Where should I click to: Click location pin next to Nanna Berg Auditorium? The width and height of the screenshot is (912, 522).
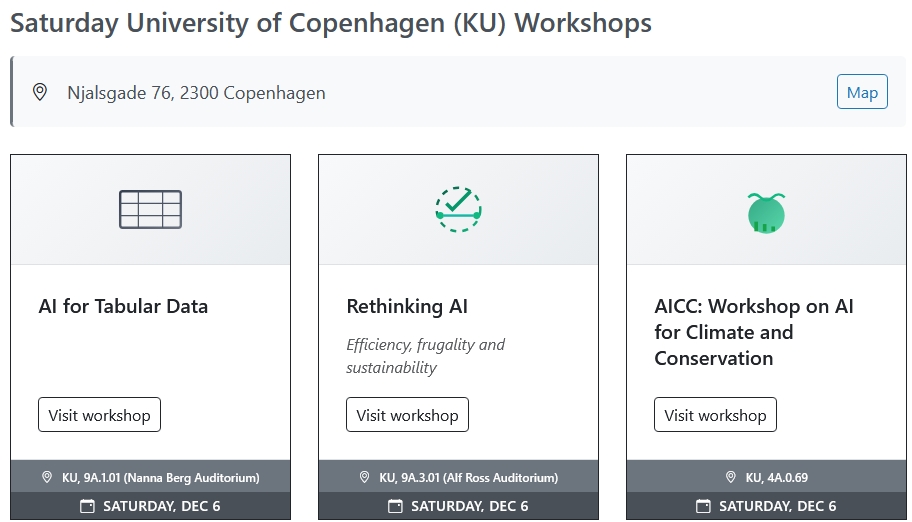click(x=47, y=477)
